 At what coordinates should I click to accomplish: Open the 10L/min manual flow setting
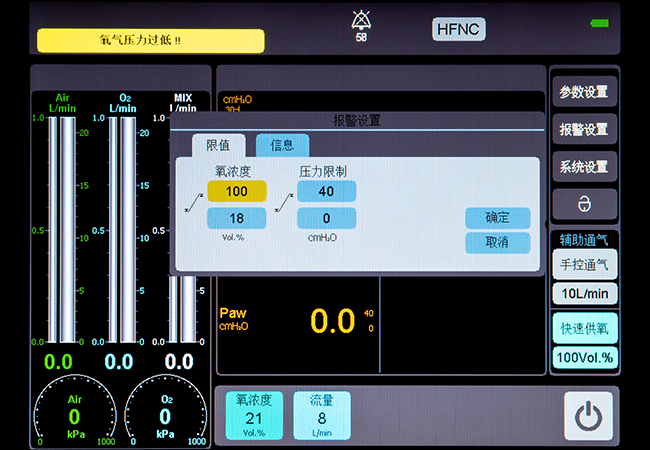(x=584, y=294)
